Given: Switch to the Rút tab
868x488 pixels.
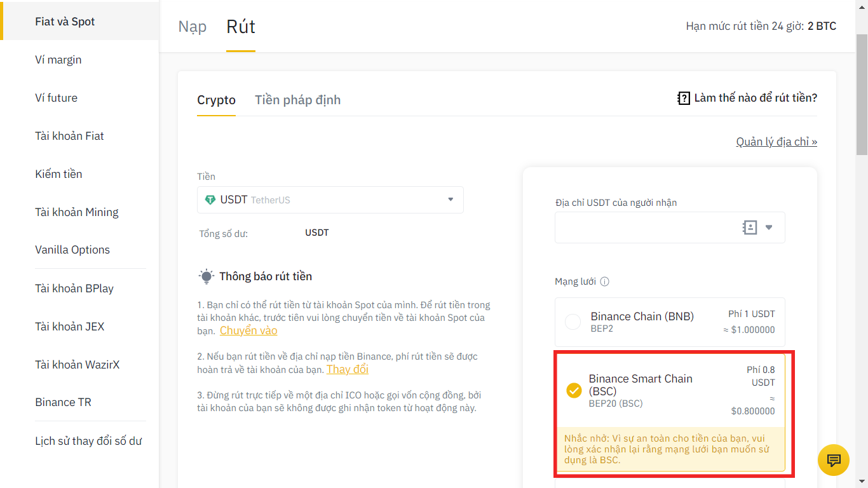Looking at the screenshot, I should [241, 27].
